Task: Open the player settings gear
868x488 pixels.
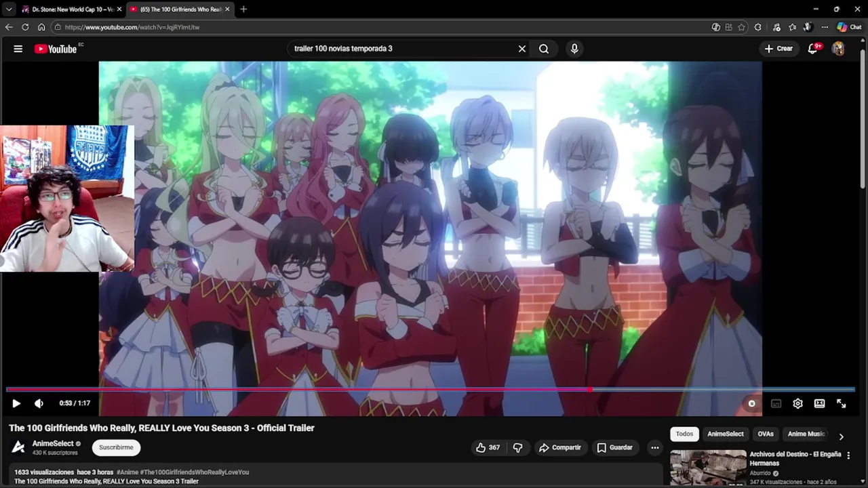Action: pos(797,403)
